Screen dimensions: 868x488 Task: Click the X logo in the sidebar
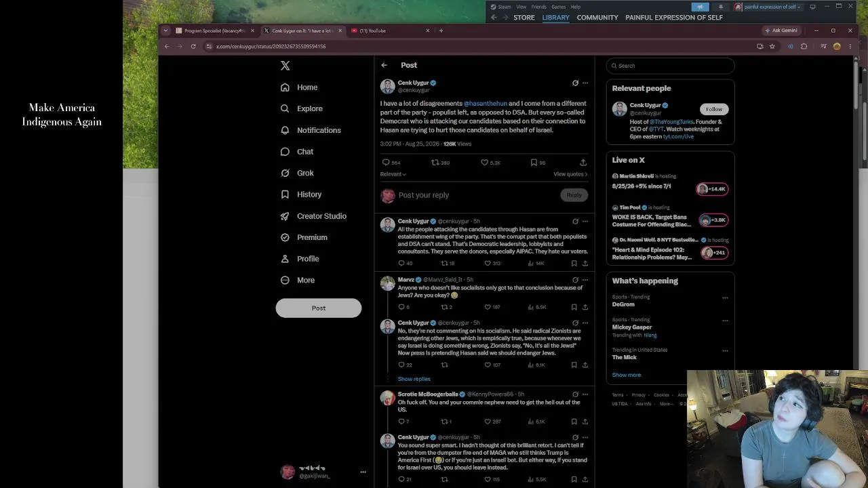point(285,66)
